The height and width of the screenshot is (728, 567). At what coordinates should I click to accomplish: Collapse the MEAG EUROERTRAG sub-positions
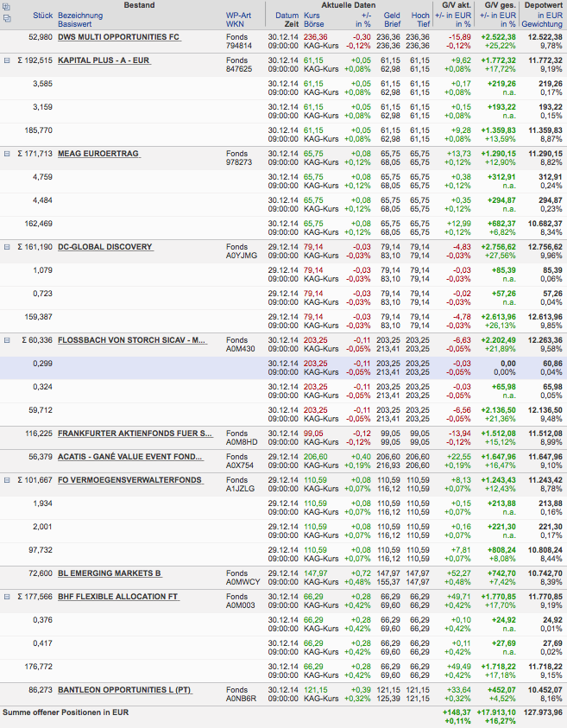click(7, 154)
